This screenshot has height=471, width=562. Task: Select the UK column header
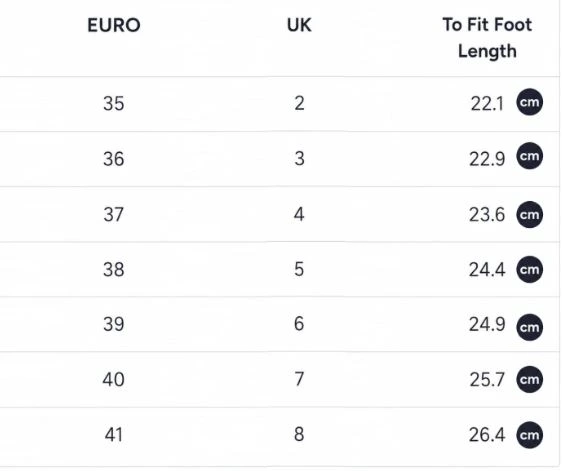point(299,25)
